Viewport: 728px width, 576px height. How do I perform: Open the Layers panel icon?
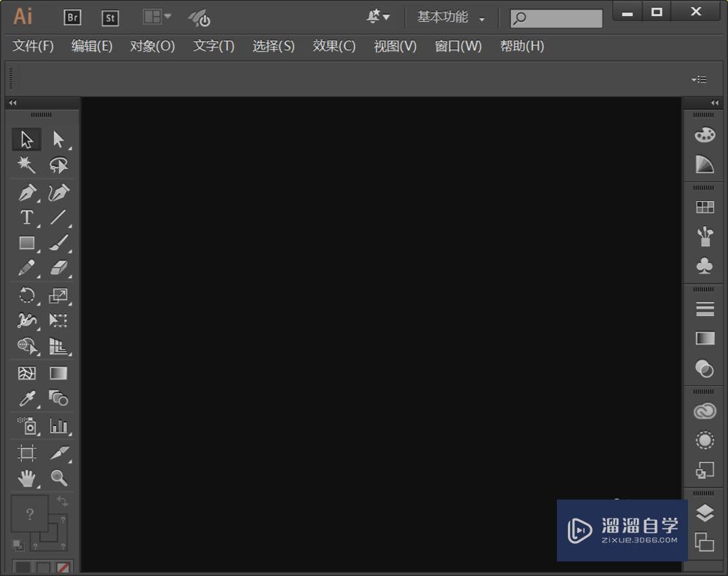pos(704,513)
